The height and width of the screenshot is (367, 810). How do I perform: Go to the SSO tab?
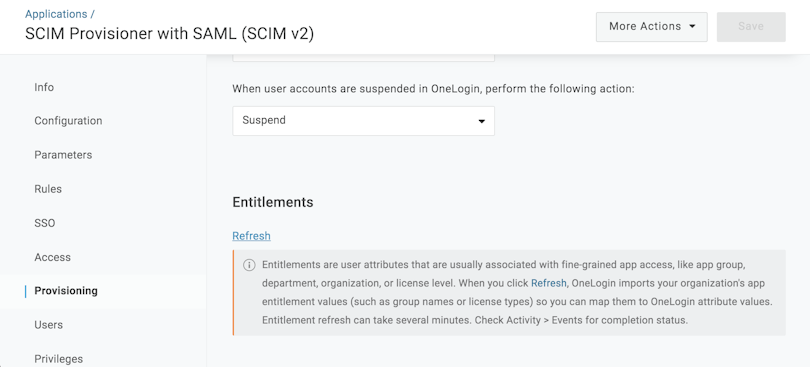[44, 223]
